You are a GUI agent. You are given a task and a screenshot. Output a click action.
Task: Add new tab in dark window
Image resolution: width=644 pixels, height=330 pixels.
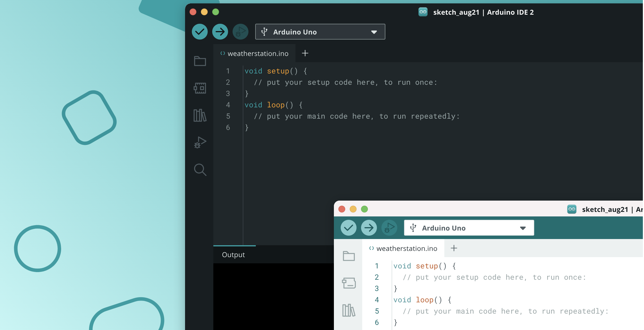coord(305,53)
